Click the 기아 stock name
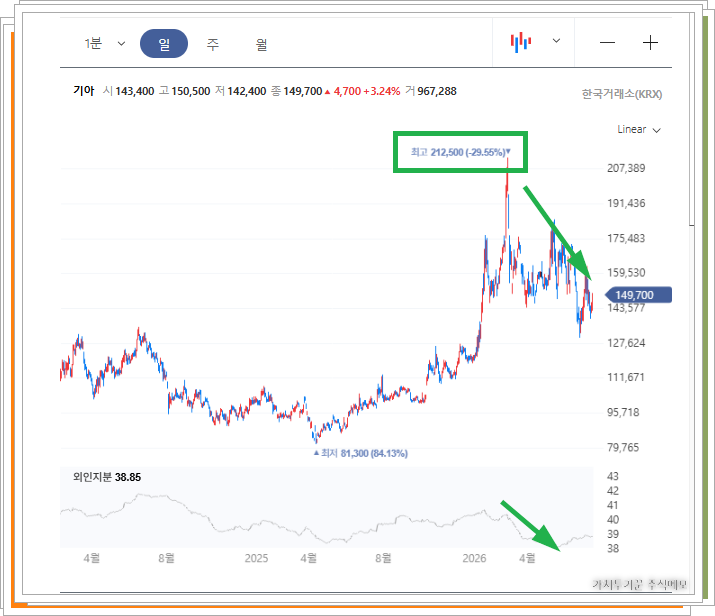The image size is (715, 616). [83, 91]
